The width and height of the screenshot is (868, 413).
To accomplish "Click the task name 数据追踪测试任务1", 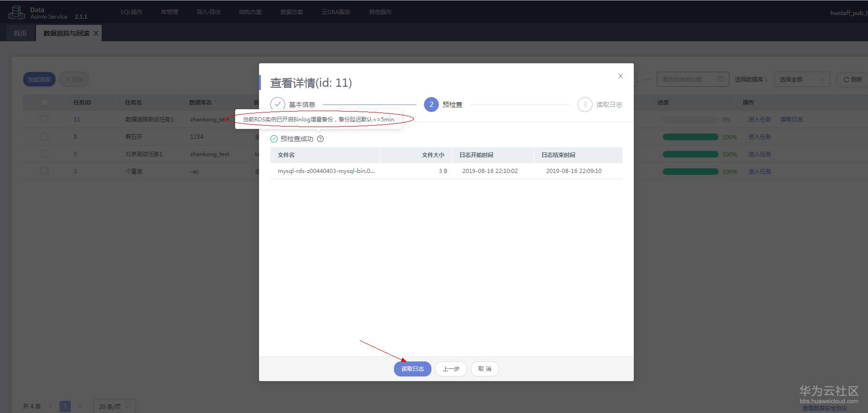I will tap(149, 120).
